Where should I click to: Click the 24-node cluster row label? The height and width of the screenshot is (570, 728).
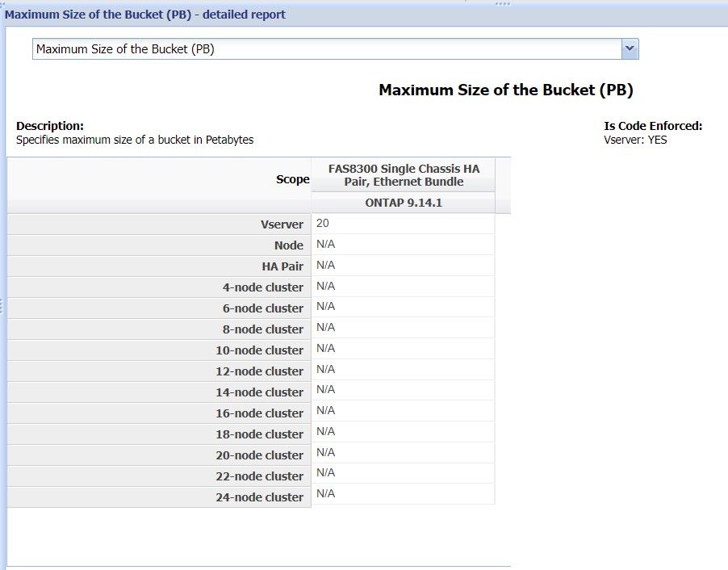pos(259,497)
